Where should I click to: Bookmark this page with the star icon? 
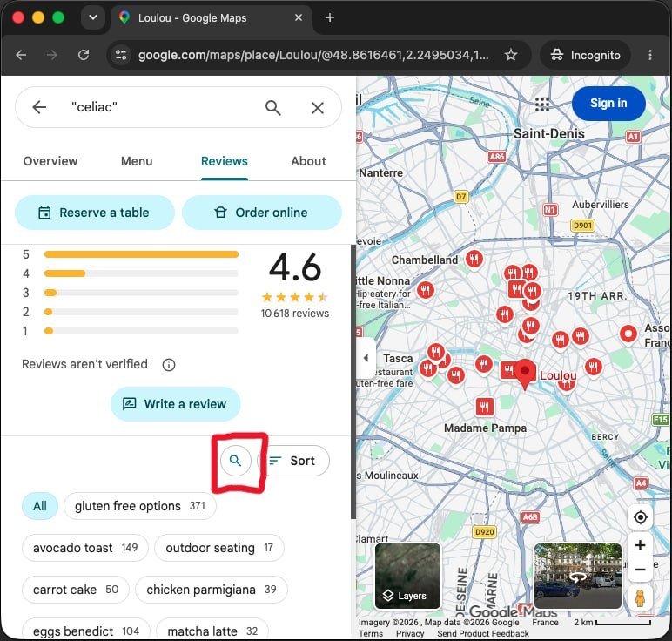coord(510,55)
